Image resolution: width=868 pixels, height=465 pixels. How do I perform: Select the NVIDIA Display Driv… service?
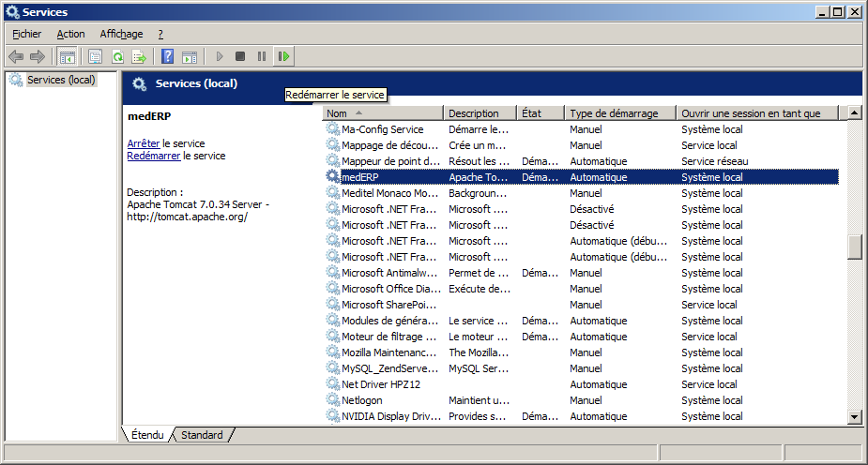pyautogui.click(x=581, y=416)
